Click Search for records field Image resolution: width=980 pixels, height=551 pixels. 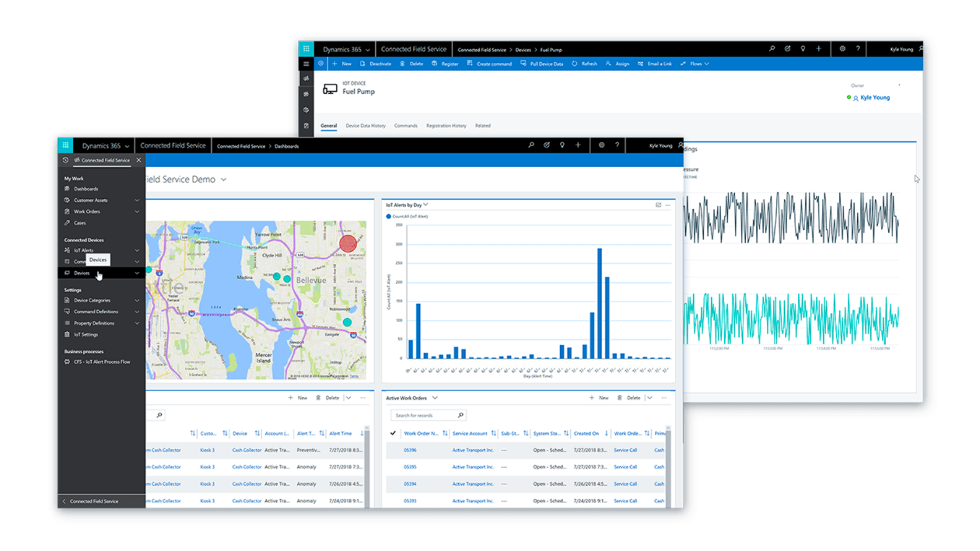pyautogui.click(x=428, y=415)
